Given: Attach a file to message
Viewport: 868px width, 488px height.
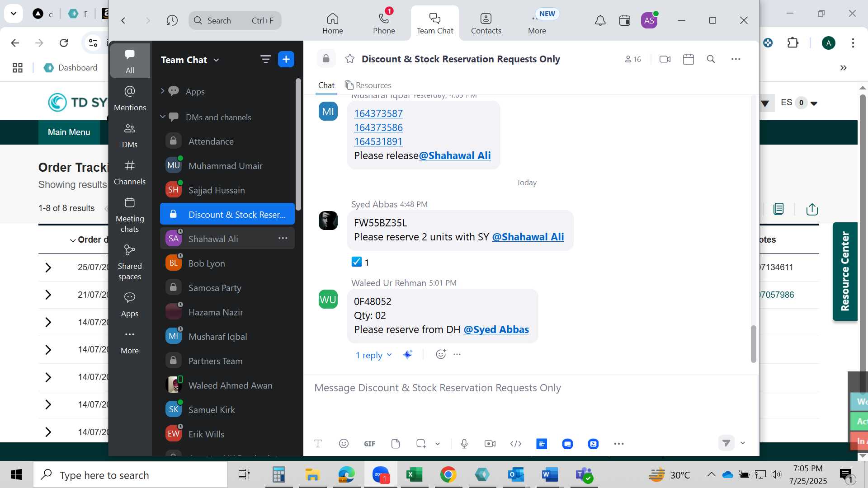Looking at the screenshot, I should click(395, 444).
